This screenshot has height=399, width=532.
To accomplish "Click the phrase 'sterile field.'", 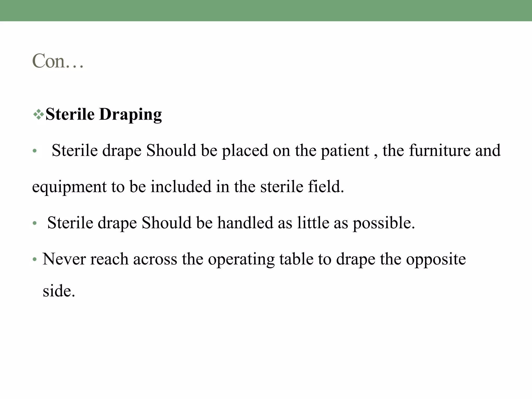I will pyautogui.click(x=302, y=187).
